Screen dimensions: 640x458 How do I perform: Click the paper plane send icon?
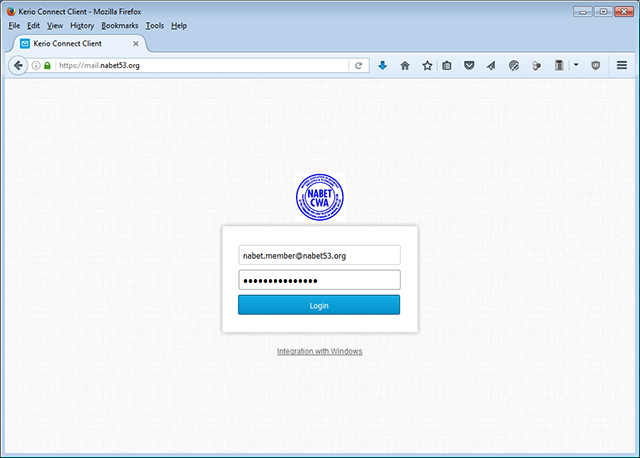pos(491,65)
